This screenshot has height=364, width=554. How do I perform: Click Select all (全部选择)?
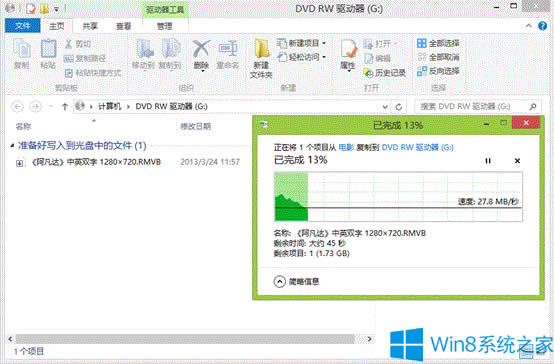coord(438,43)
